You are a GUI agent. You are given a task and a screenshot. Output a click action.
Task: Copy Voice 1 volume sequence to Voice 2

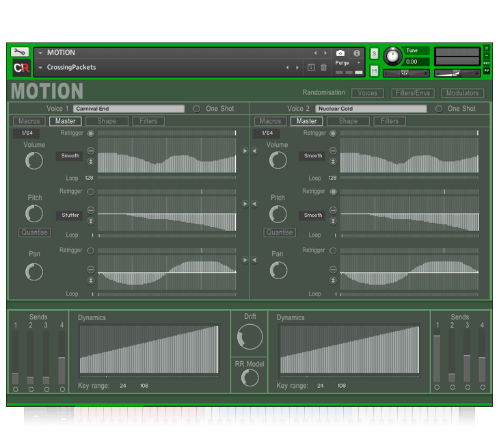245,151
